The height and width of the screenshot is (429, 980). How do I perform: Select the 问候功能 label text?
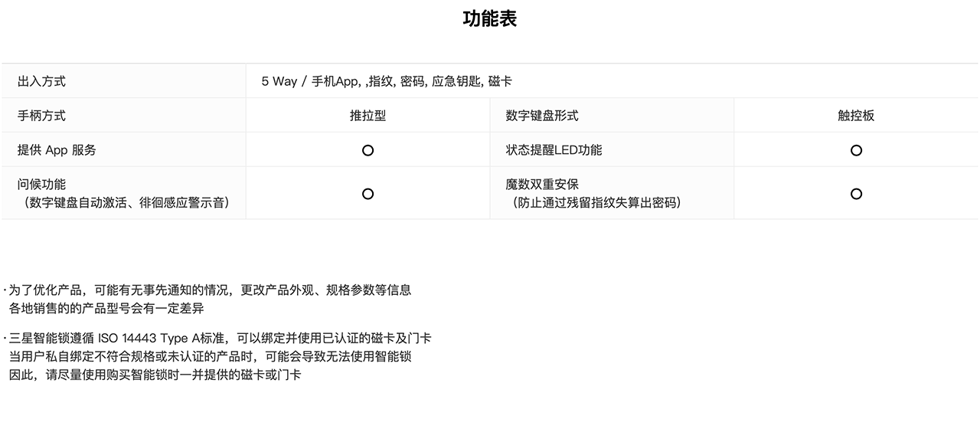pyautogui.click(x=41, y=185)
